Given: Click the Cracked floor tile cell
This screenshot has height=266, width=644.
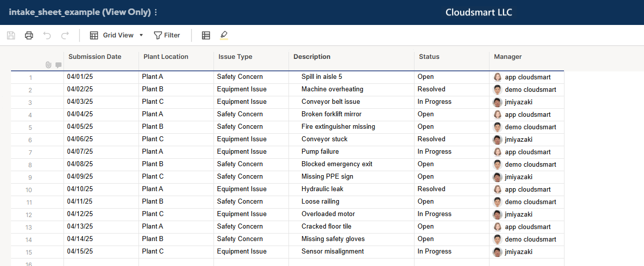Looking at the screenshot, I should point(351,227).
